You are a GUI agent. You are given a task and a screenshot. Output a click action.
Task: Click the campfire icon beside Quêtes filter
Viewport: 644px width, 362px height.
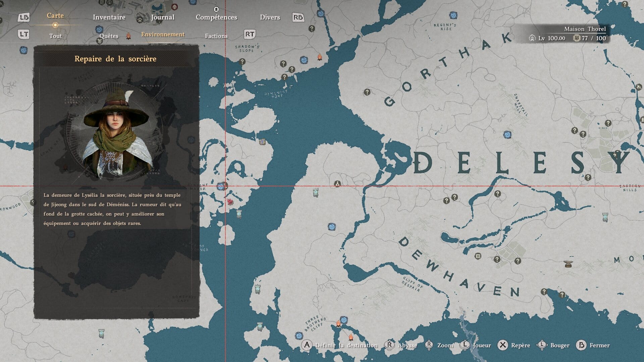[128, 36]
